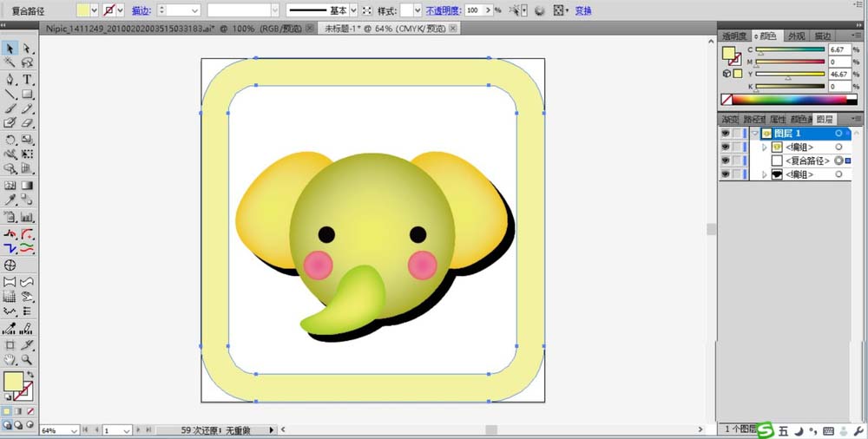Select the Type (T) tool

(28, 79)
